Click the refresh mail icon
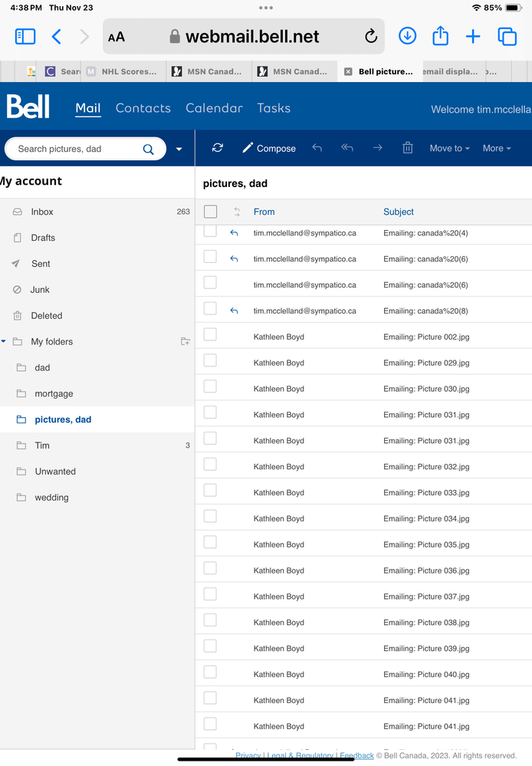 pyautogui.click(x=218, y=148)
